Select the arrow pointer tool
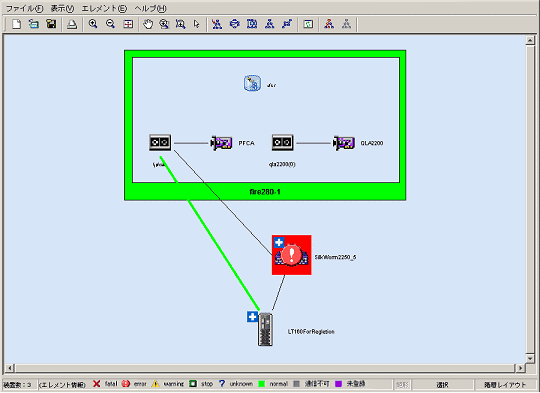 (197, 24)
